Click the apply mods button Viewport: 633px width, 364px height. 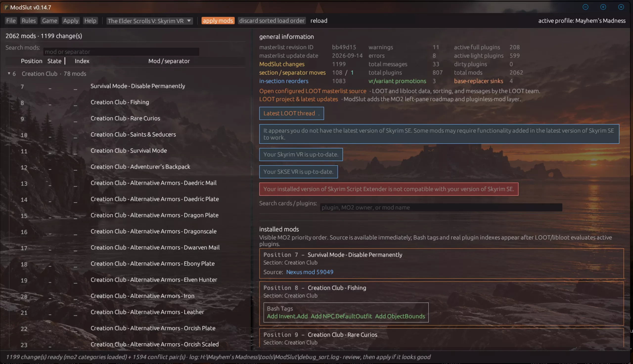pyautogui.click(x=218, y=20)
